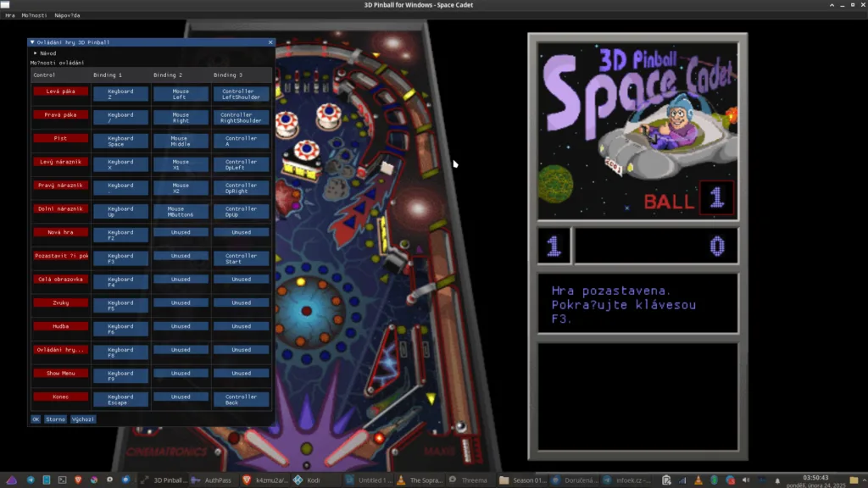Image resolution: width=868 pixels, height=488 pixels.
Task: Collapse the Ovládání hry 3D Pinball dialog triangle
Action: click(32, 42)
